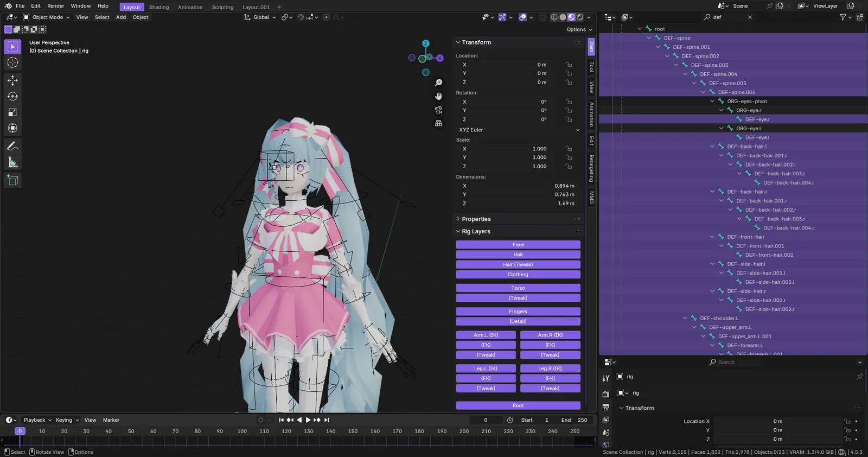Image resolution: width=868 pixels, height=457 pixels.
Task: Toggle the Face rig layer button
Action: click(518, 245)
